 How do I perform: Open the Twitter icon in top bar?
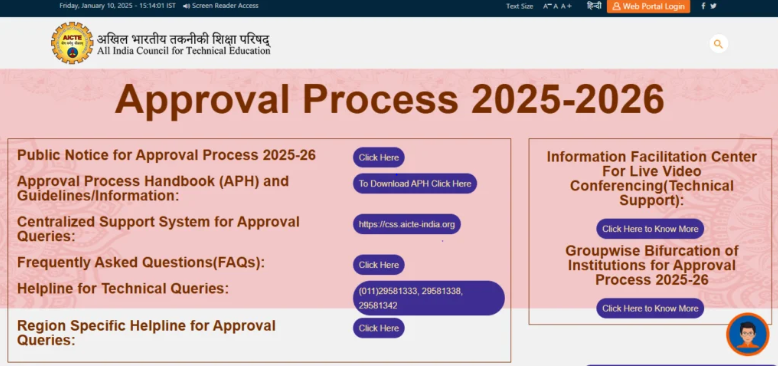coord(713,6)
